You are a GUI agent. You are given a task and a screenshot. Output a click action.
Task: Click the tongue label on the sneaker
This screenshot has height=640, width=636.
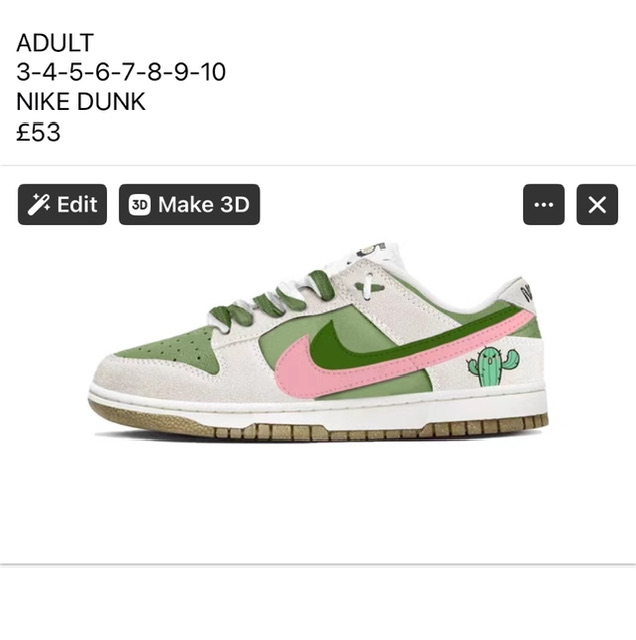click(371, 249)
